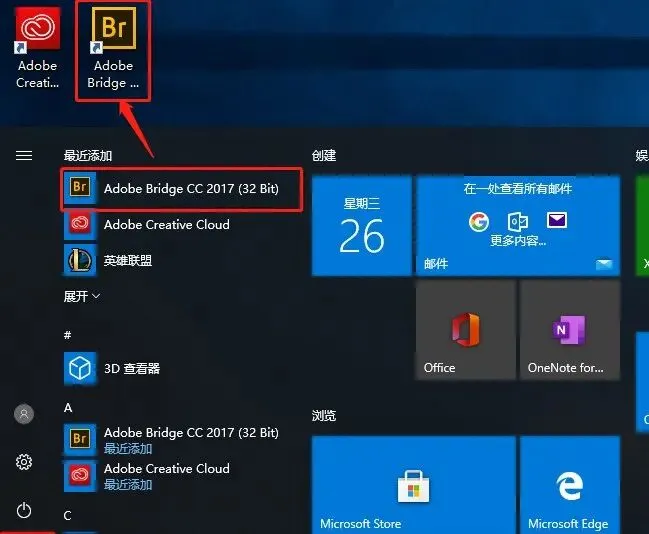This screenshot has height=534, width=649.
Task: Expand the 展开 recently added list
Action: (x=82, y=296)
